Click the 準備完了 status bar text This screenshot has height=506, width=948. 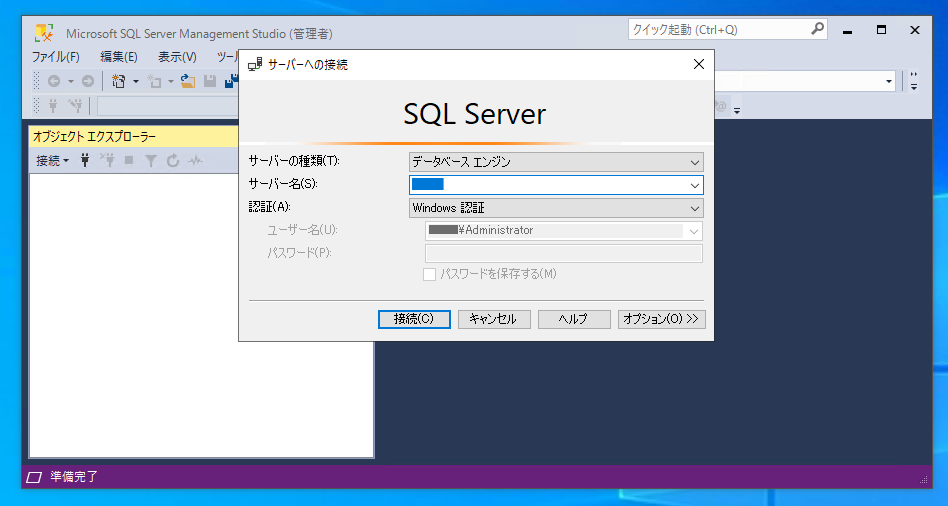(x=74, y=477)
